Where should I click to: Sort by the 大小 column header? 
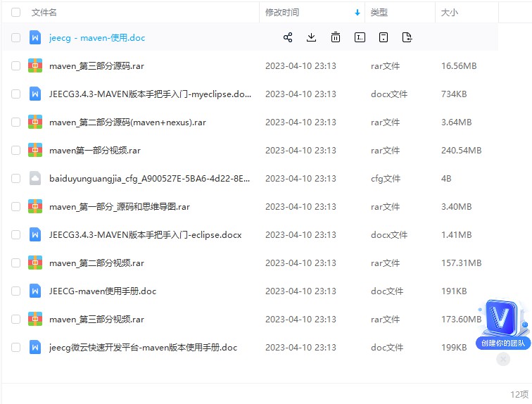tap(450, 13)
